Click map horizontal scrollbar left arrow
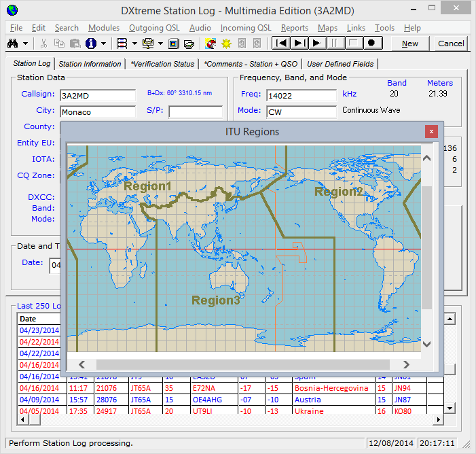 tap(82, 364)
